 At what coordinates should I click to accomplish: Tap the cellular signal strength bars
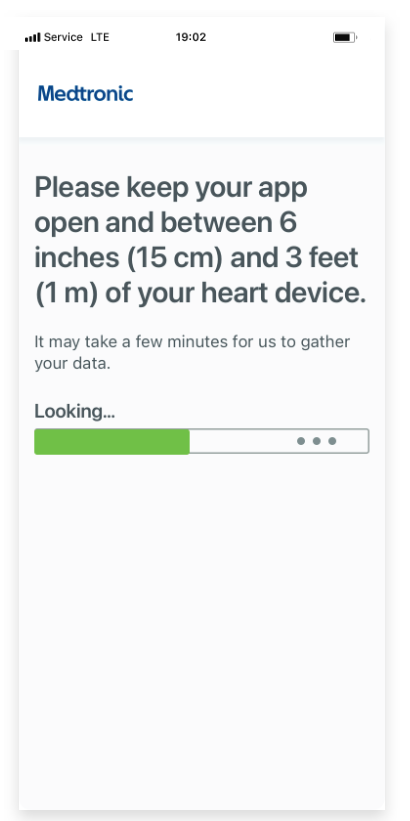pos(32,38)
